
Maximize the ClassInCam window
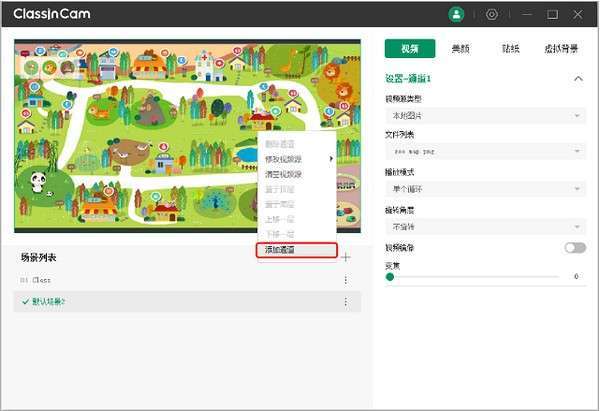552,15
